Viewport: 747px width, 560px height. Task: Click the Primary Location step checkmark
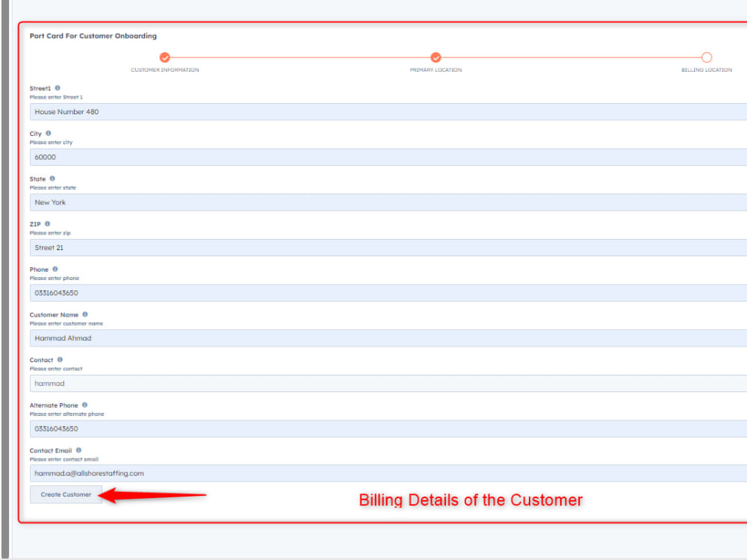(x=436, y=57)
